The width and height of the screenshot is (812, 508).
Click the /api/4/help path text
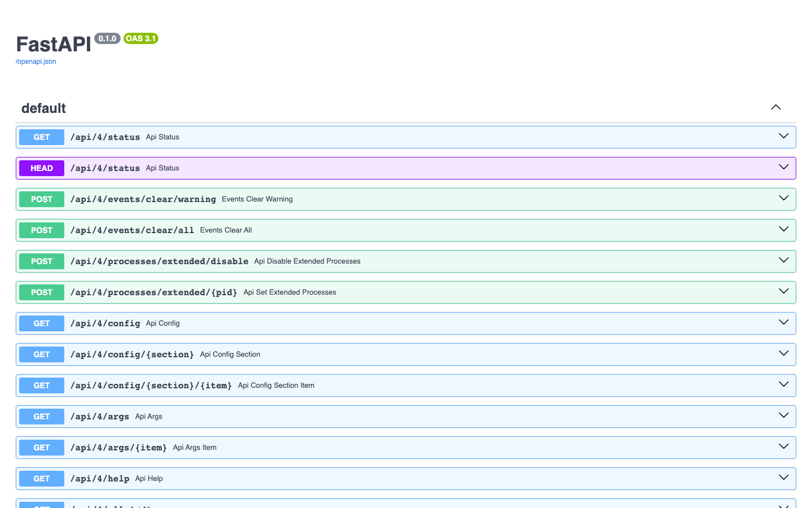(100, 479)
